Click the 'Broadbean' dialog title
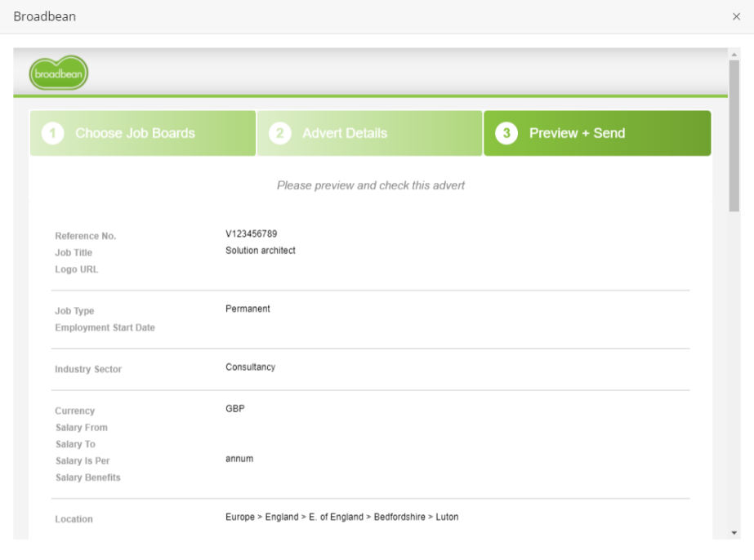This screenshot has width=754, height=560. click(45, 16)
